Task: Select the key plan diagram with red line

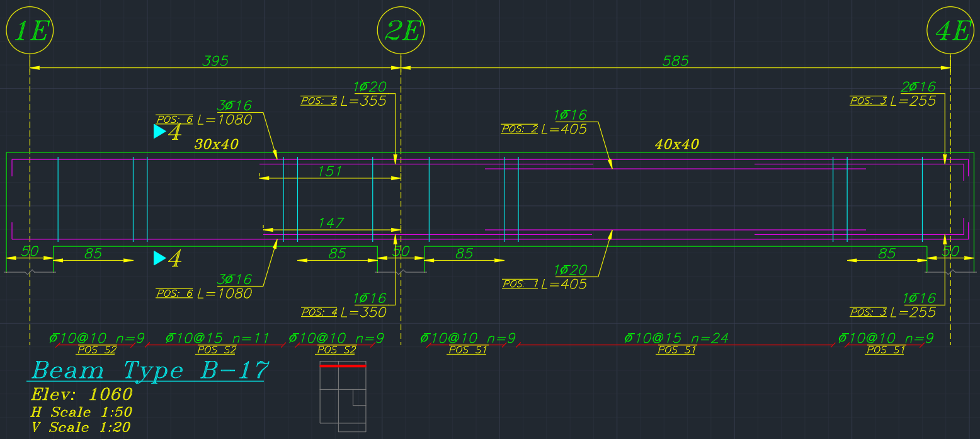Action: [343, 396]
